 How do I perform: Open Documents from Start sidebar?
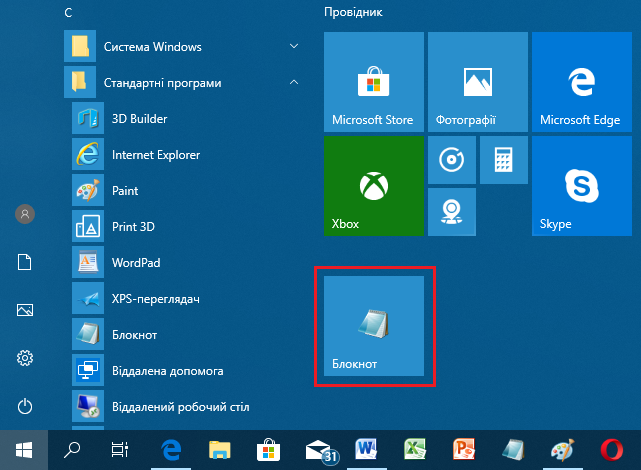pos(25,262)
